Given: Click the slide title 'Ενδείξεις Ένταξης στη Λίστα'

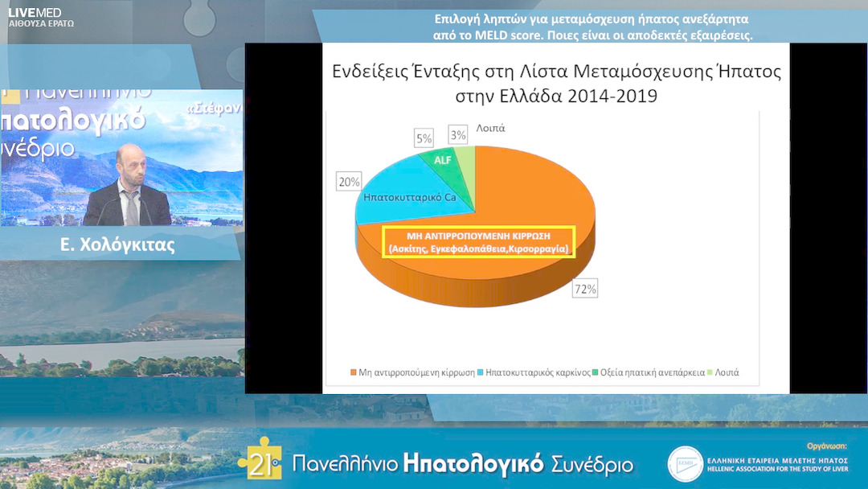Looking at the screenshot, I should coord(556,72).
